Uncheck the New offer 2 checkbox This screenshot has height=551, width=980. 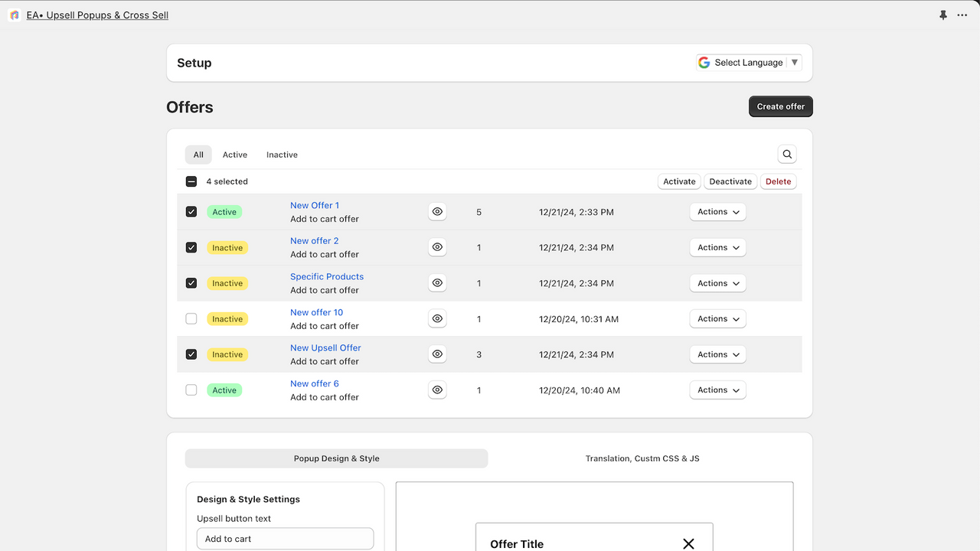coord(191,247)
